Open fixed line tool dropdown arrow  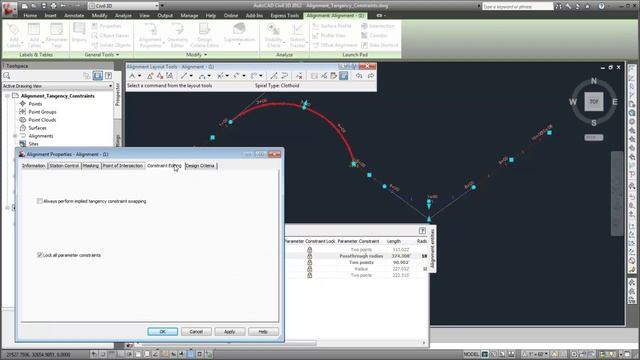pyautogui.click(x=191, y=76)
